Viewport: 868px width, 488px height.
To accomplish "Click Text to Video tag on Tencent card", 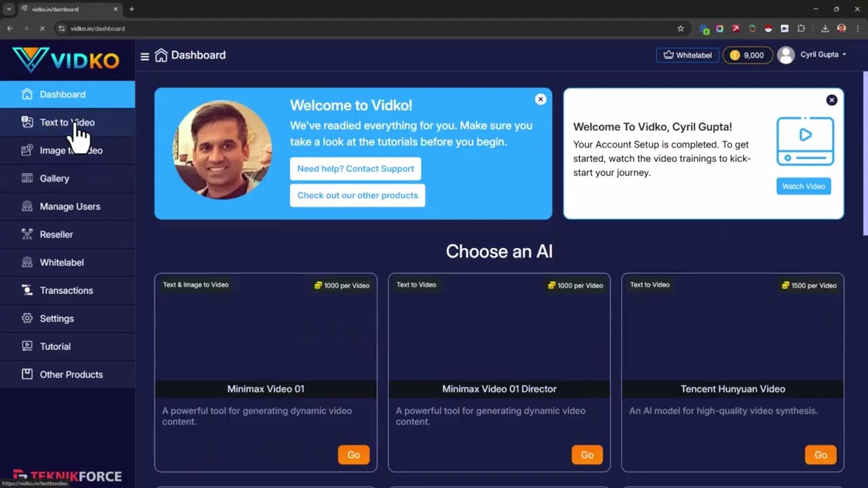I will [x=650, y=285].
